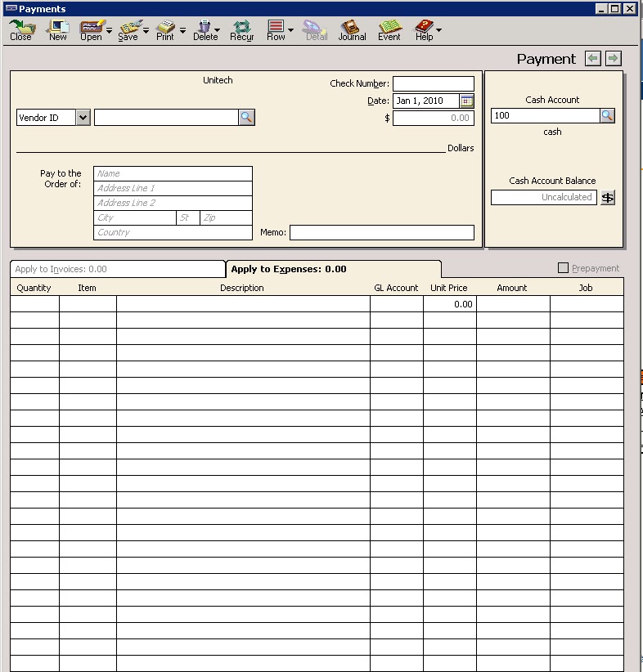Open the Vendor ID dropdown
Image resolution: width=643 pixels, height=672 pixels.
coord(83,118)
